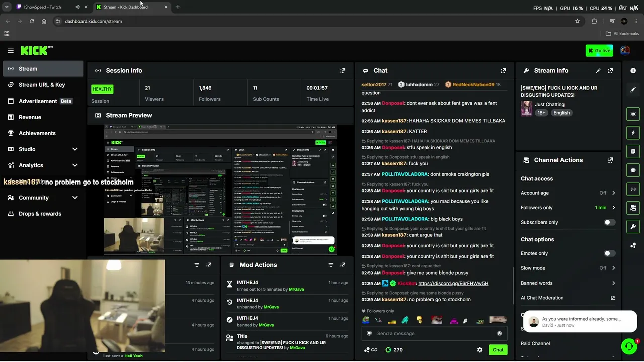Open the David notification message

580,322
